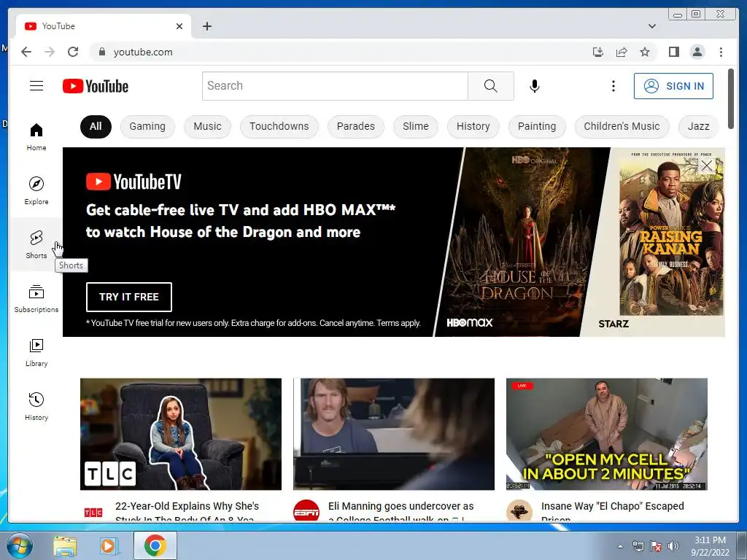Reload the page
The height and width of the screenshot is (560, 747).
73,52
